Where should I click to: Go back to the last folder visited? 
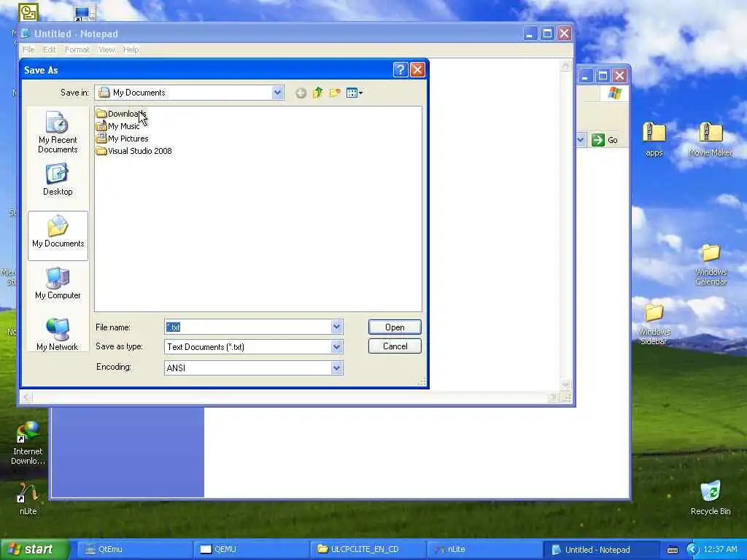point(301,93)
